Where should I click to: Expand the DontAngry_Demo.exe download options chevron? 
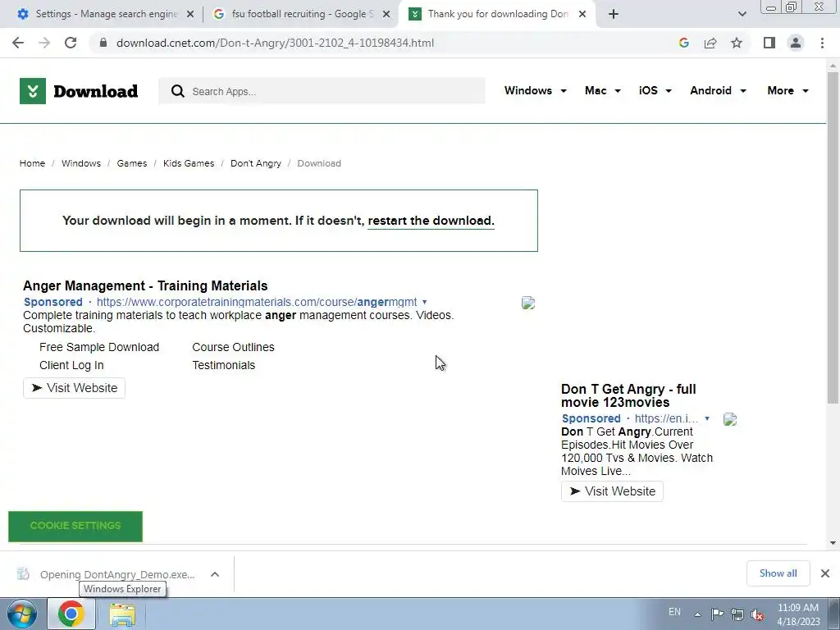pos(215,574)
